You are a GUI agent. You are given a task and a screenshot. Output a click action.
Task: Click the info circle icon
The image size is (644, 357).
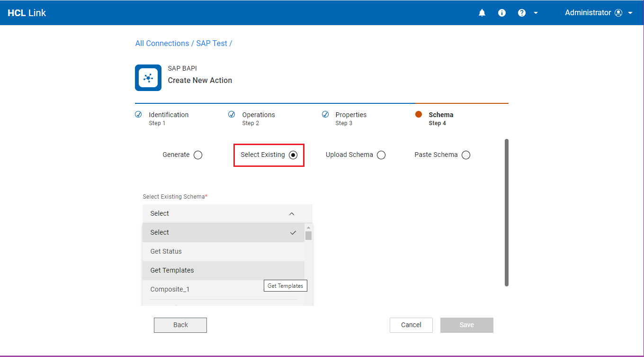[502, 13]
